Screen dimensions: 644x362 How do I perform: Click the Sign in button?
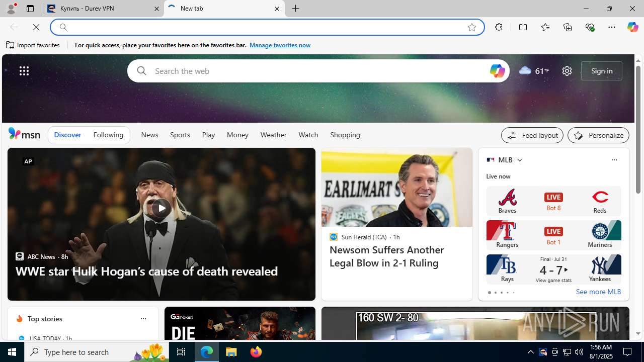tap(602, 71)
